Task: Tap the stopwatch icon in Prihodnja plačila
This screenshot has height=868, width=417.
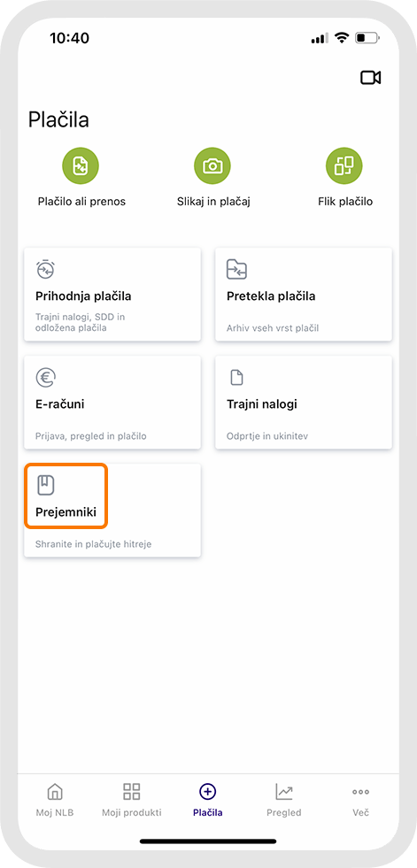Action: 46,270
